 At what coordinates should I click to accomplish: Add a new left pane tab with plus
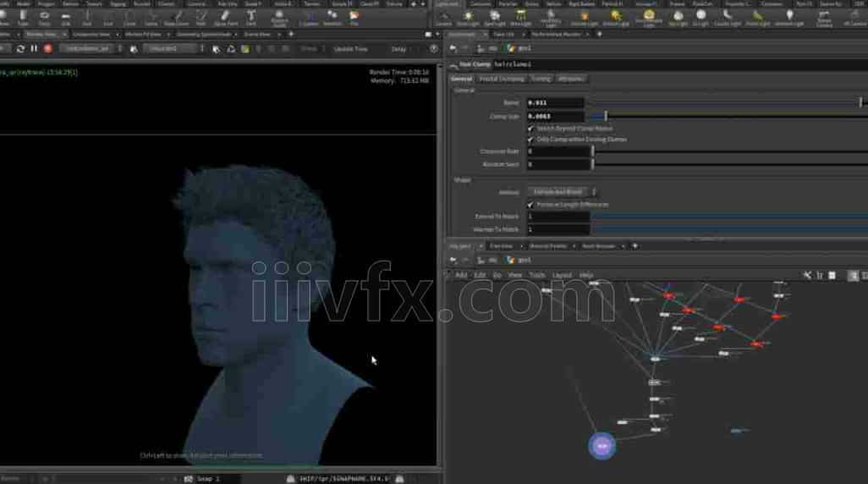coord(291,35)
